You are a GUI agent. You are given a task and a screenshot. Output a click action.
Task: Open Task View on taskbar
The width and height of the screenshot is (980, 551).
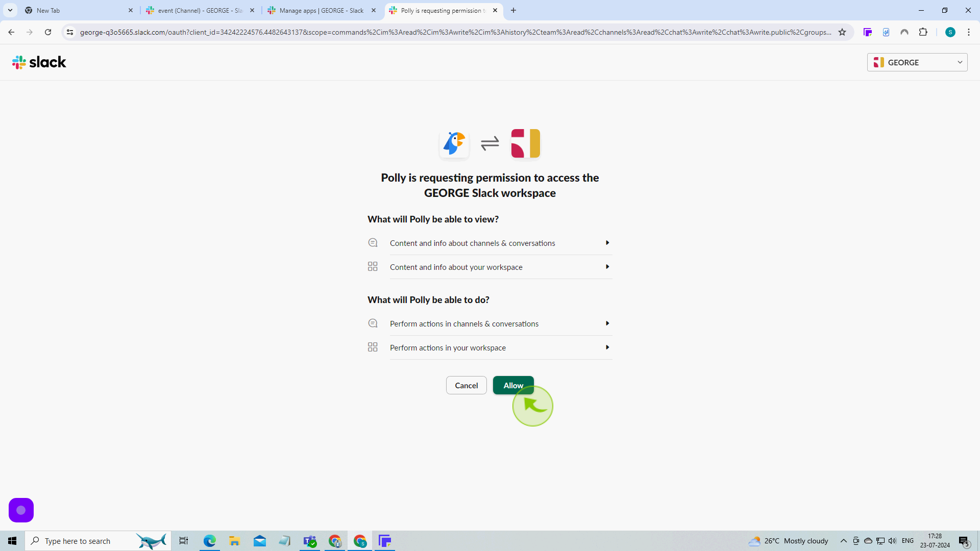184,541
